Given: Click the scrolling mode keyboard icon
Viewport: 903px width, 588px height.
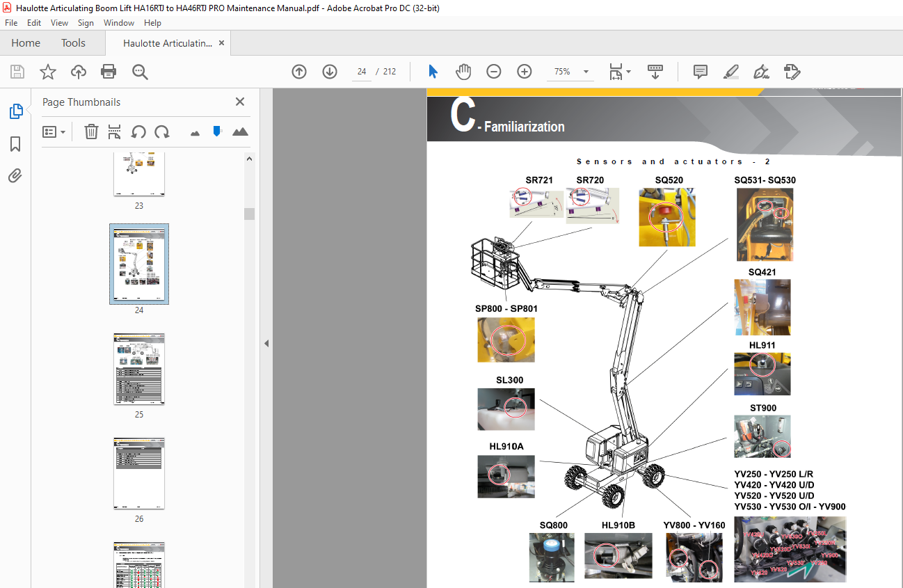Looking at the screenshot, I should [x=655, y=72].
